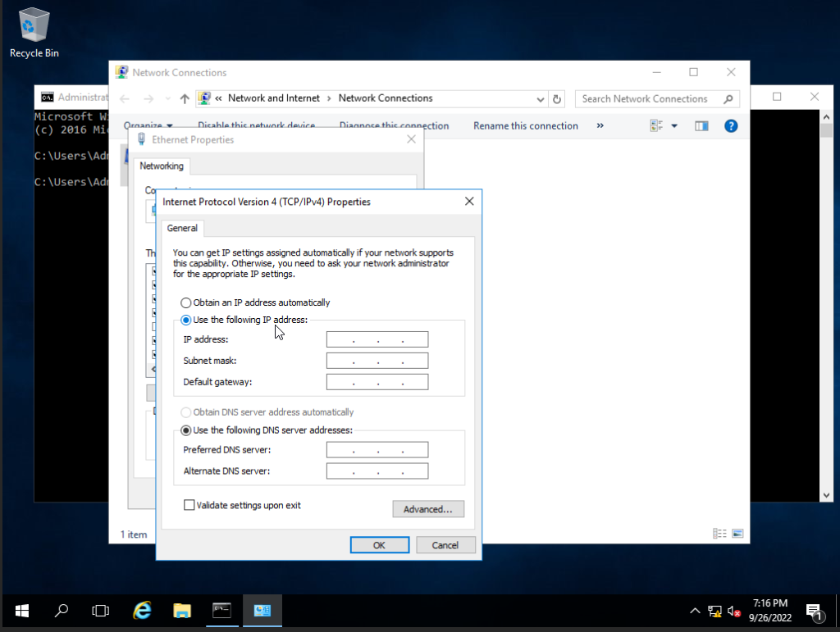This screenshot has height=632, width=840.
Task: Open the Recycle Bin icon
Action: [34, 32]
